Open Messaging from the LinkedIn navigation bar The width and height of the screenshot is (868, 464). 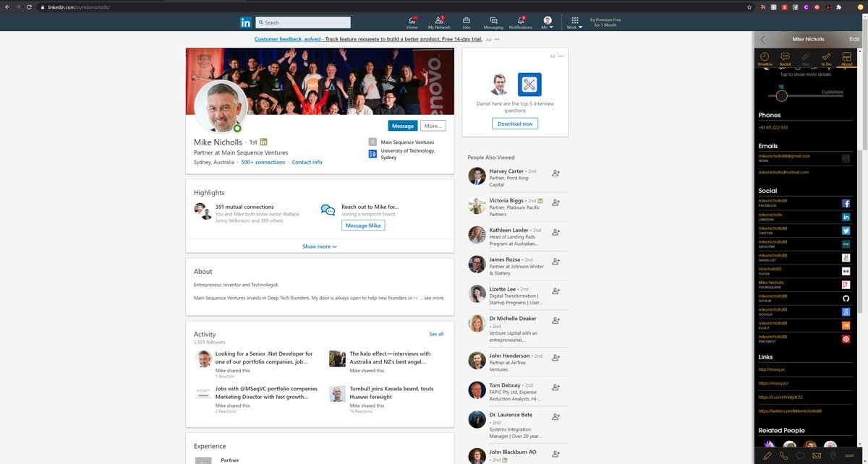tap(493, 21)
